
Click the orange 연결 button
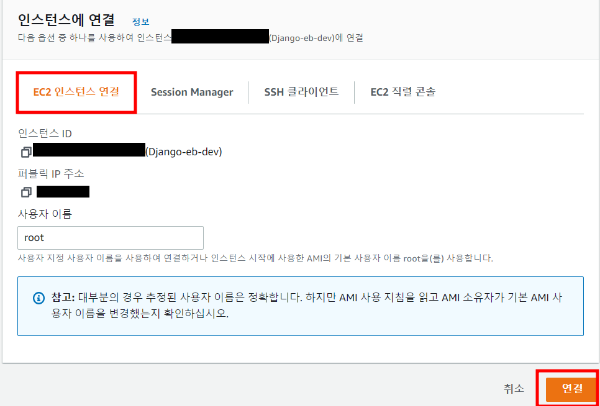click(572, 389)
